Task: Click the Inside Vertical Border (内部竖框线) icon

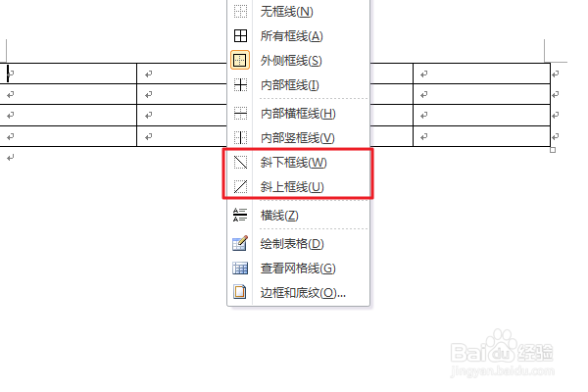Action: click(240, 137)
